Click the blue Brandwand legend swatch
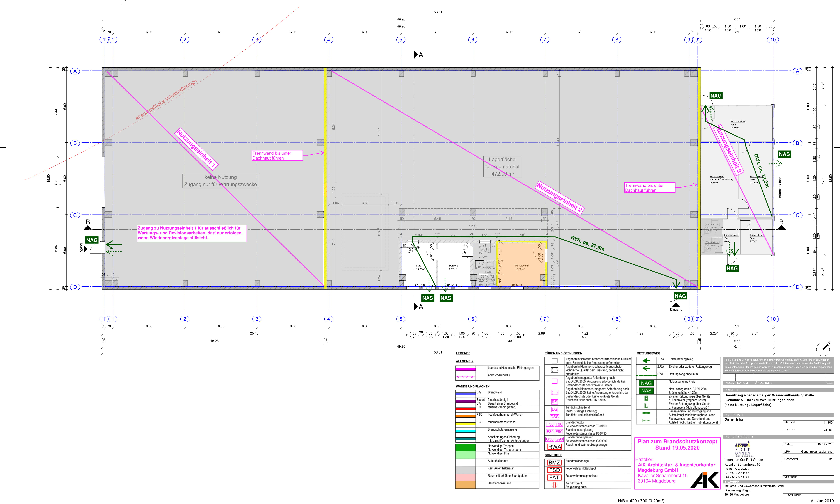840x504 pixels. pos(465,394)
